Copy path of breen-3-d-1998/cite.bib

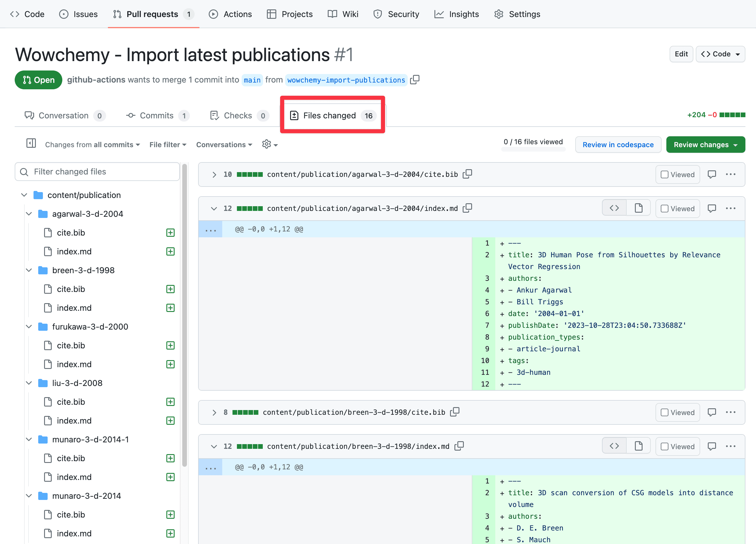tap(455, 412)
